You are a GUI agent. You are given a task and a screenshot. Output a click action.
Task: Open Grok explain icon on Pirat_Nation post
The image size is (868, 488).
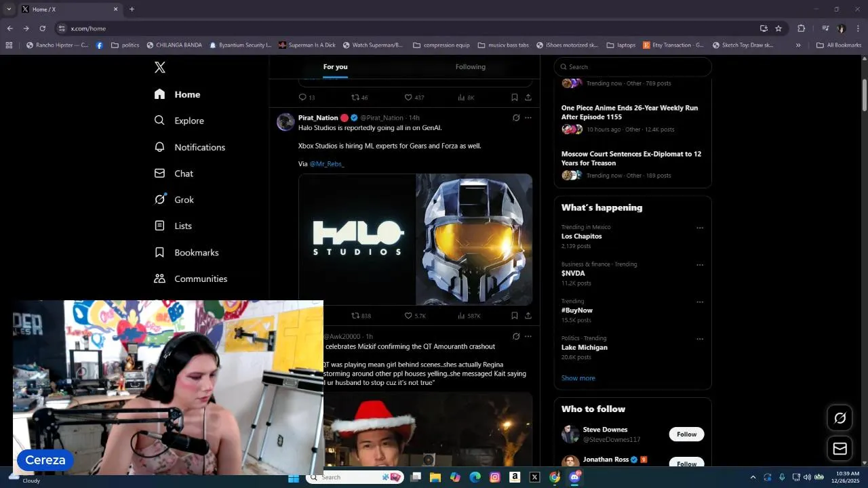tap(516, 118)
